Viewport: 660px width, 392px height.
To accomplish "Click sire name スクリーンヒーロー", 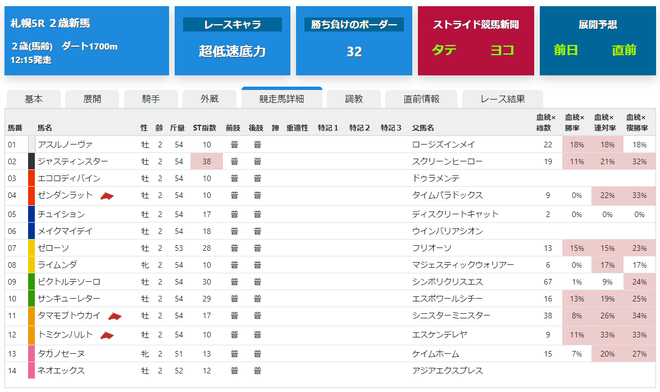I will point(447,162).
